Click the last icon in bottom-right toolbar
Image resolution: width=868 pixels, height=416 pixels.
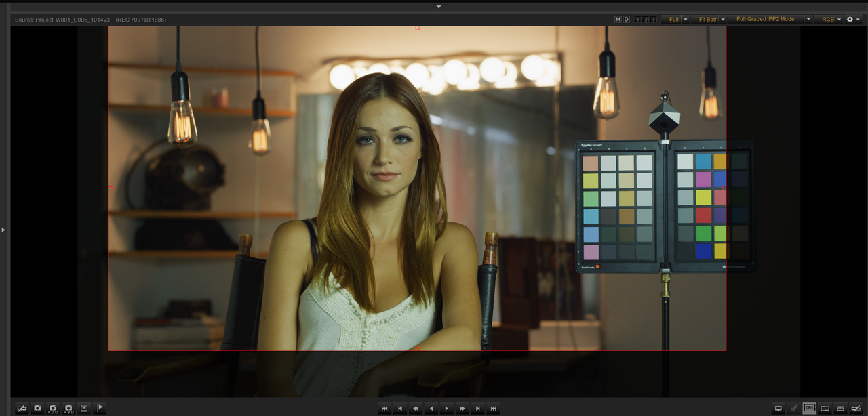click(856, 409)
